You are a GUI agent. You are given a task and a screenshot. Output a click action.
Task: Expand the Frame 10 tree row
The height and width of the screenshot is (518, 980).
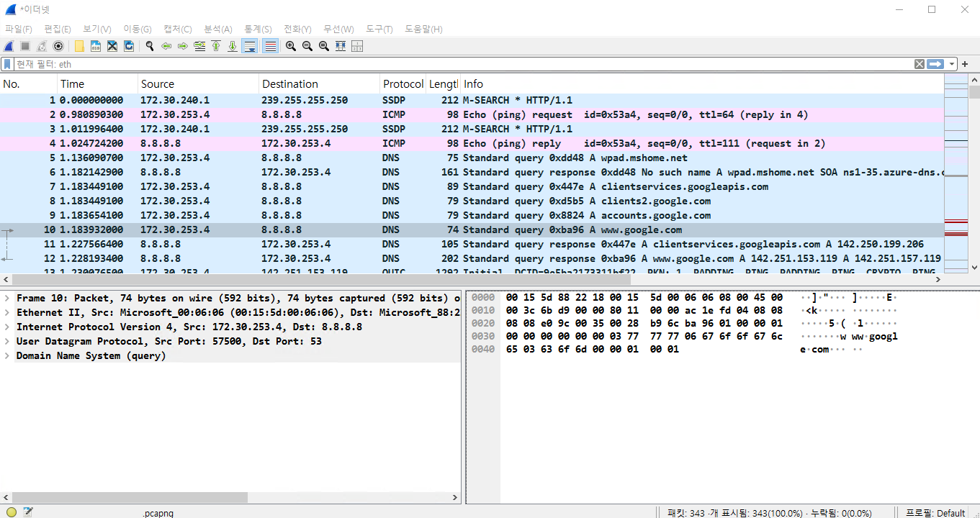point(7,298)
